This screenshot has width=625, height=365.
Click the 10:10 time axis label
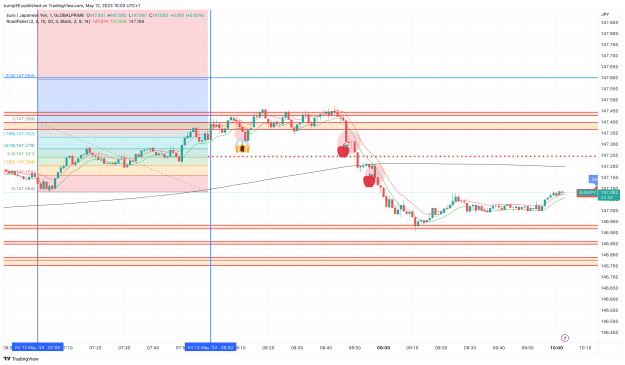click(x=585, y=347)
